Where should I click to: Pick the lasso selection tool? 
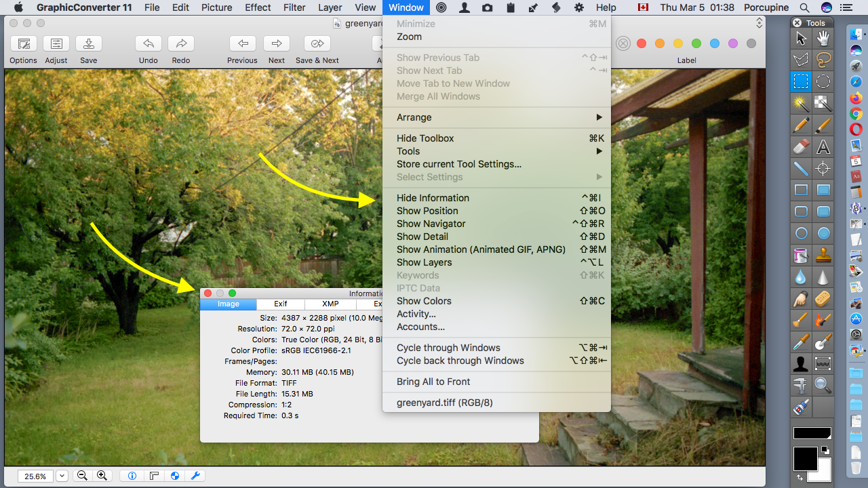[823, 60]
